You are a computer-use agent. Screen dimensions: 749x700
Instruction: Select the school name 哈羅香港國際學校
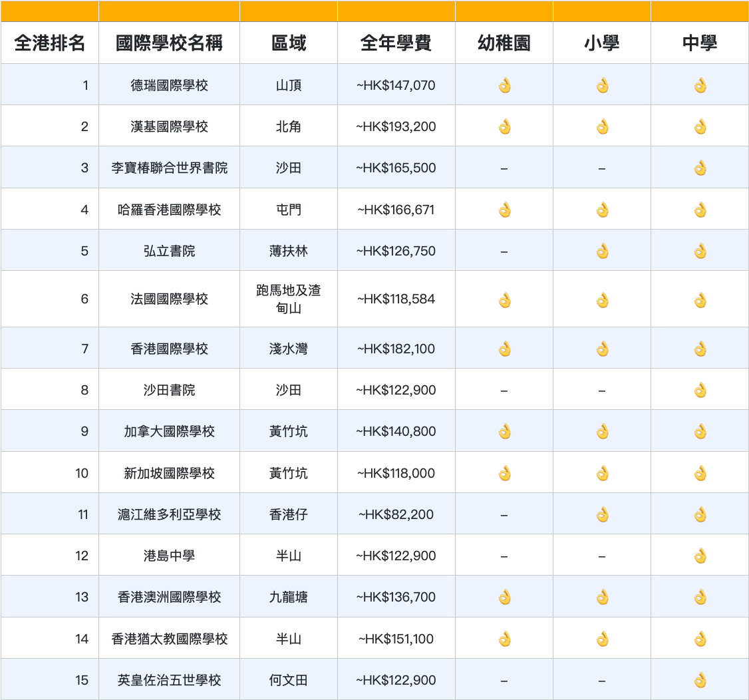(169, 210)
